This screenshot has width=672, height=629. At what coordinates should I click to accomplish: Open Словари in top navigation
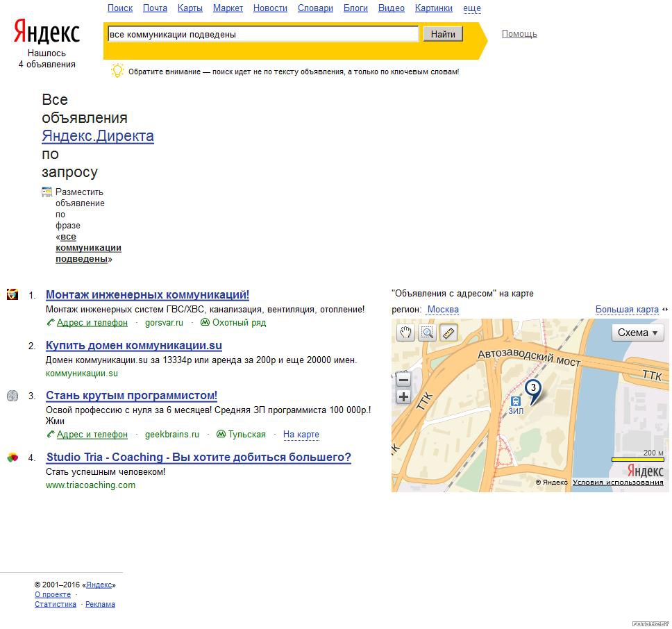tap(315, 8)
